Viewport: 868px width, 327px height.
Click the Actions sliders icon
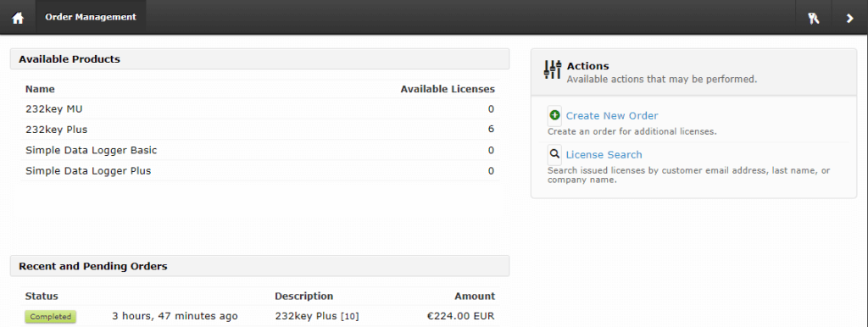click(553, 69)
